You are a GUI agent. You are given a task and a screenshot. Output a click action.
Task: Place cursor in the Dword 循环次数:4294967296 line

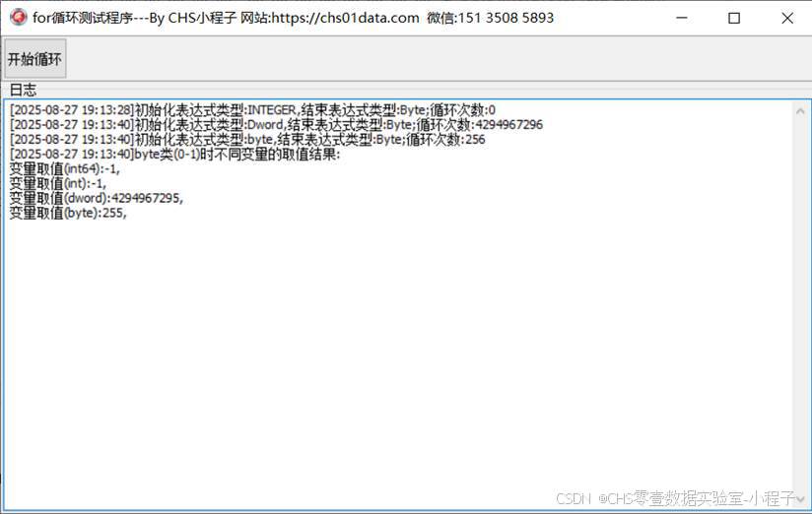tap(276, 124)
